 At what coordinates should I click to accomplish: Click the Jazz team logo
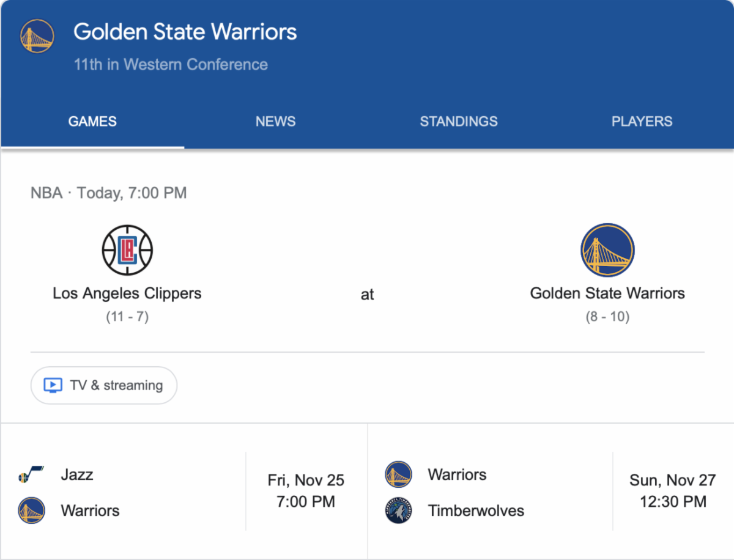(31, 474)
